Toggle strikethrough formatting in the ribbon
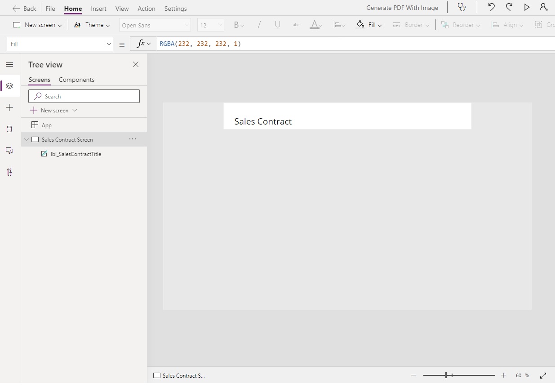The image size is (555, 392). (296, 25)
